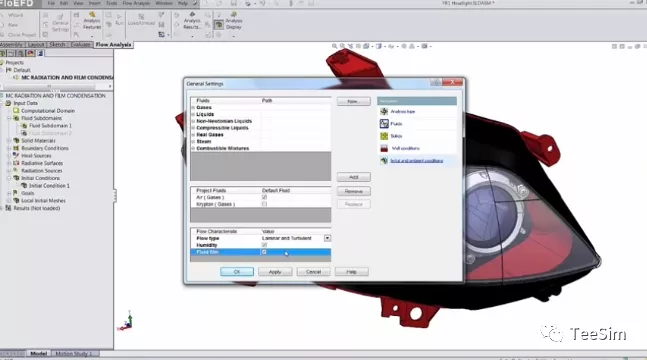
Task: Open Initial and ambient conditions link
Action: [417, 161]
